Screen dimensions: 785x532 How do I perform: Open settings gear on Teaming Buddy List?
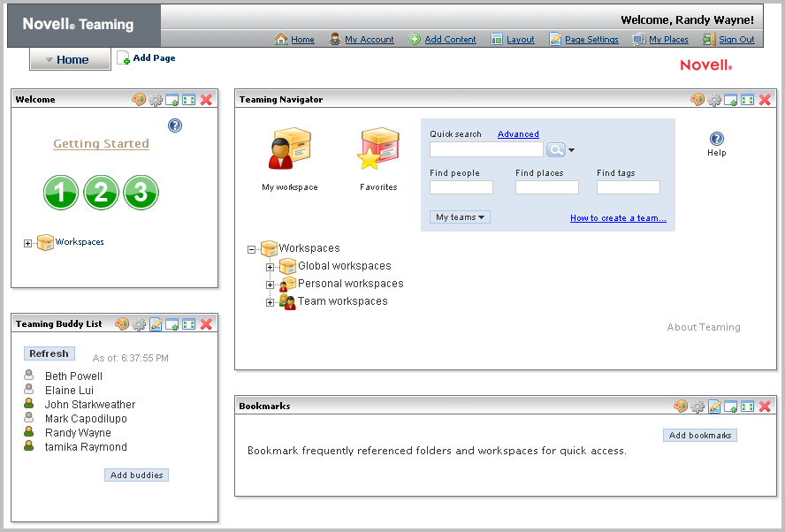pos(139,323)
